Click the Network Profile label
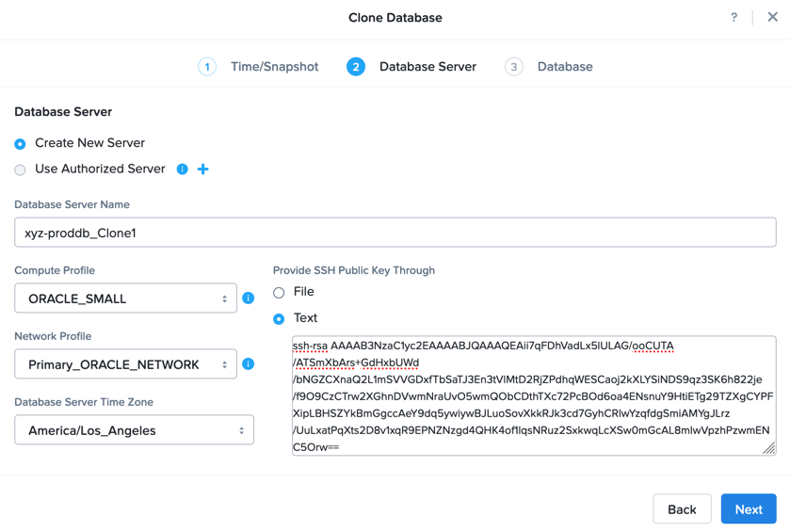 tap(53, 336)
